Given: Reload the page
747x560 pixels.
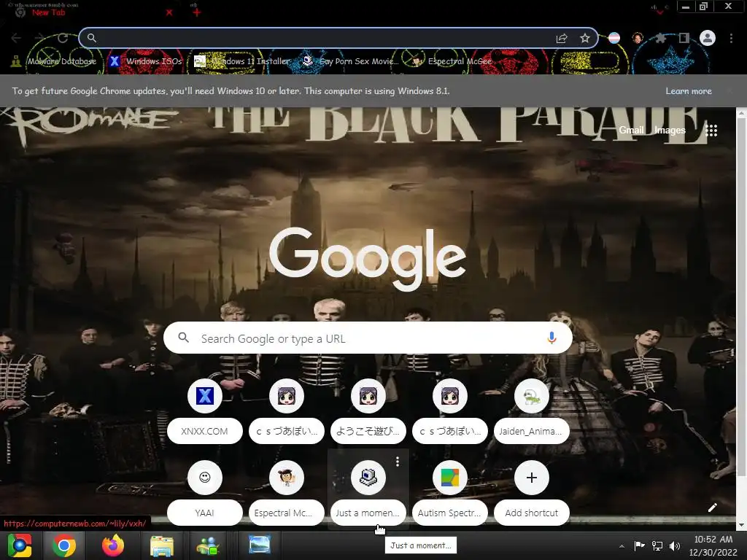Looking at the screenshot, I should point(63,38).
